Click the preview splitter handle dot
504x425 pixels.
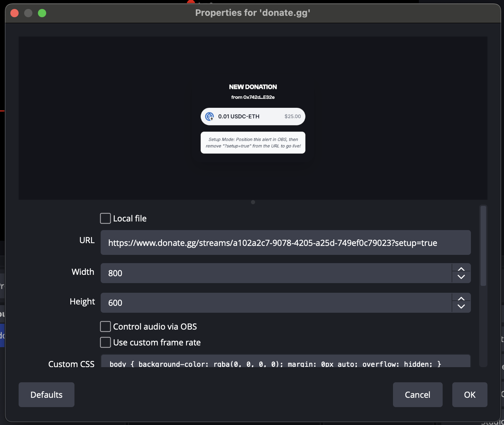[253, 202]
